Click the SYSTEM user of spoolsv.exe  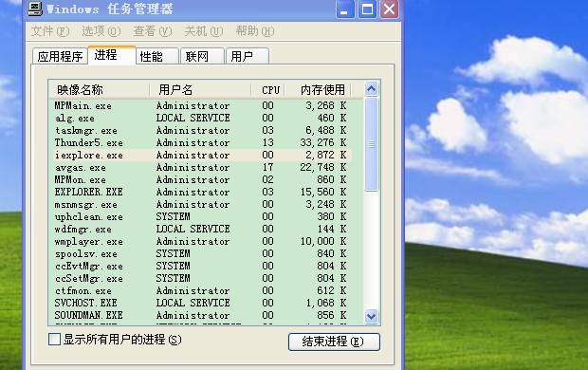tap(173, 253)
